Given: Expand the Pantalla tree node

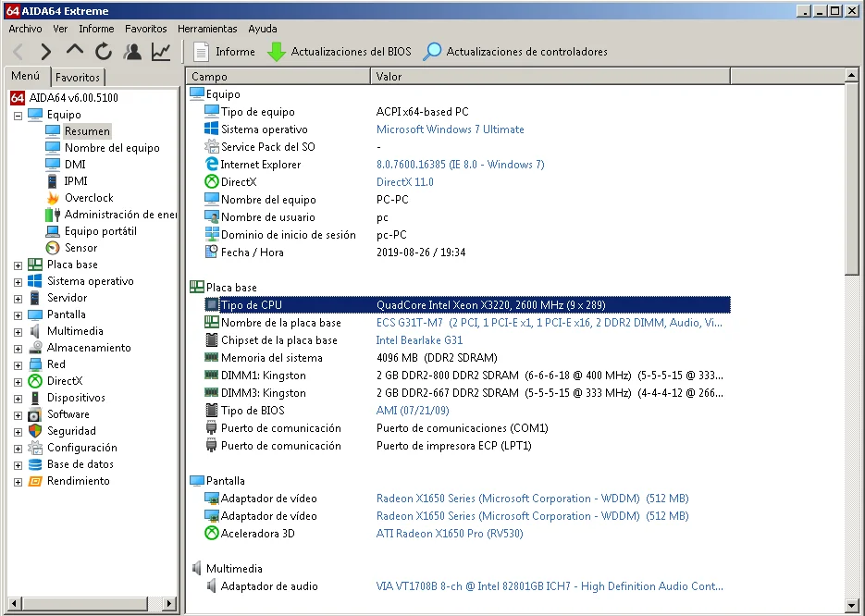Looking at the screenshot, I should (18, 315).
